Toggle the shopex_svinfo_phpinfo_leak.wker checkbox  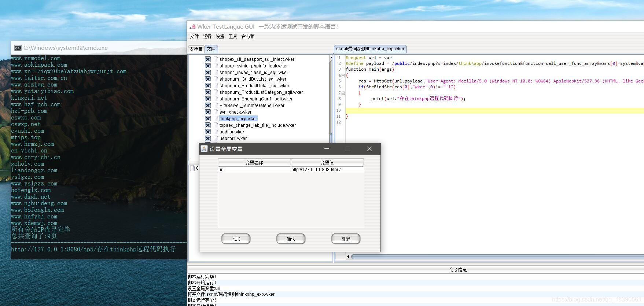pyautogui.click(x=208, y=66)
